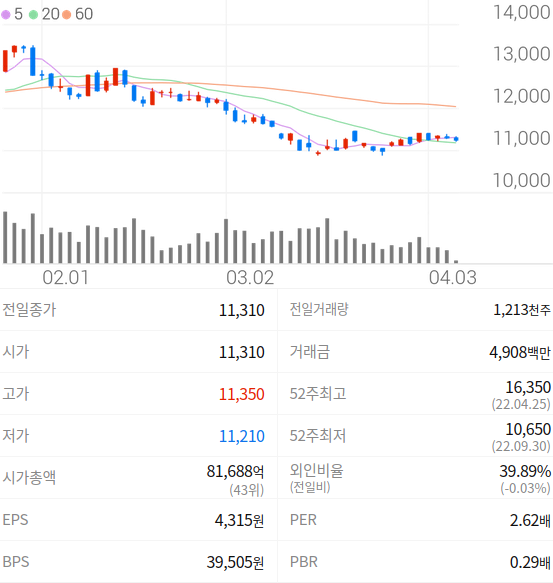Click the 전일거래량 label
The width and height of the screenshot is (553, 583).
(319, 309)
